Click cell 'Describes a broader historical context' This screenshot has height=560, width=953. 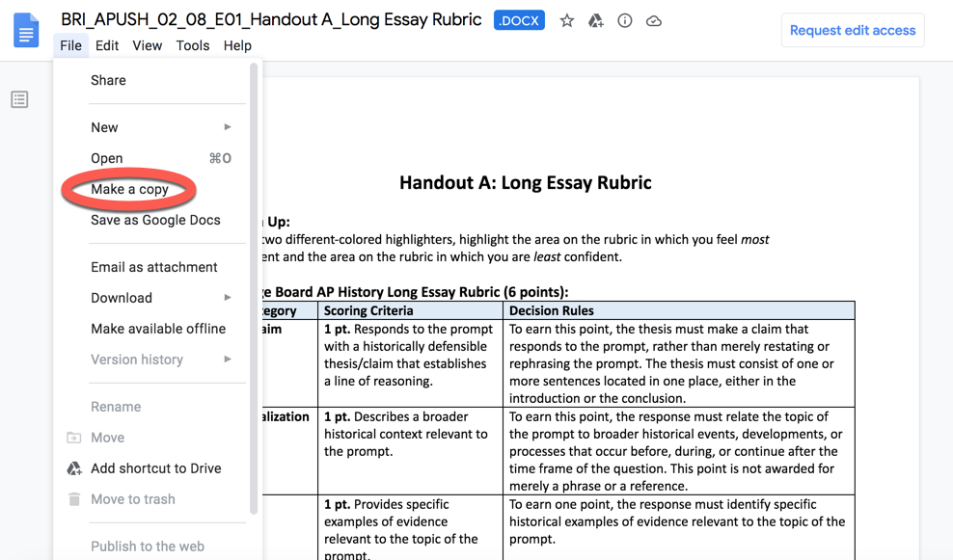(x=410, y=451)
